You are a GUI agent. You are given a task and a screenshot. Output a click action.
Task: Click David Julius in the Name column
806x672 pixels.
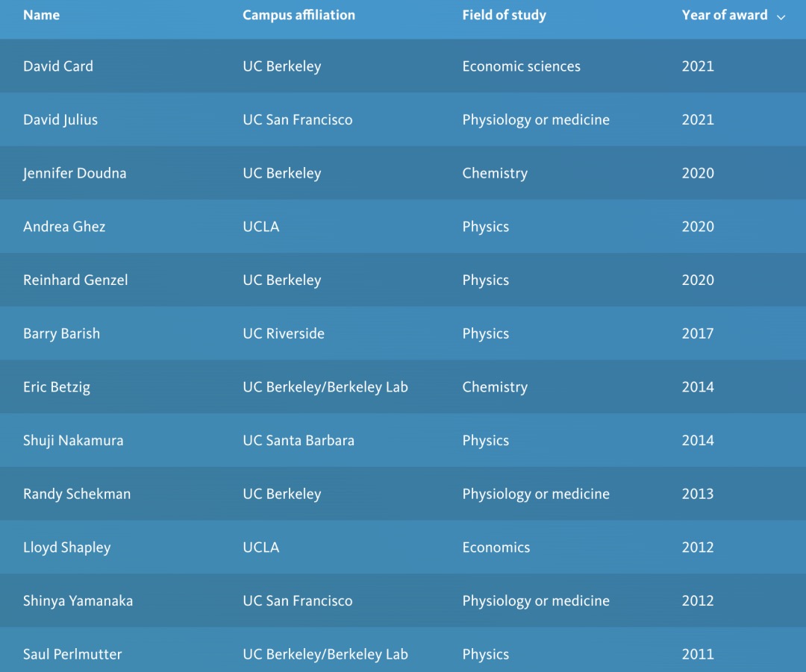(x=60, y=119)
